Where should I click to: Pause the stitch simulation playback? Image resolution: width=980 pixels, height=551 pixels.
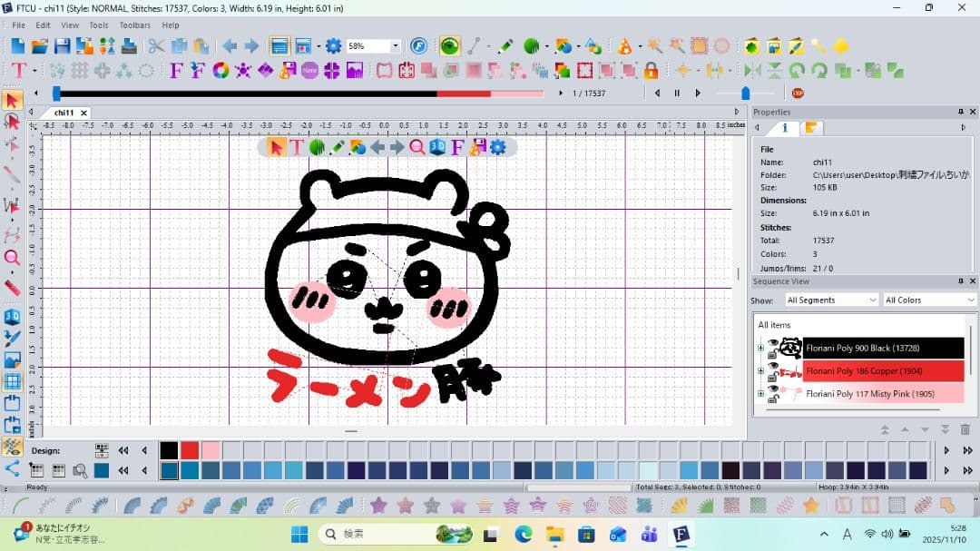coord(677,93)
